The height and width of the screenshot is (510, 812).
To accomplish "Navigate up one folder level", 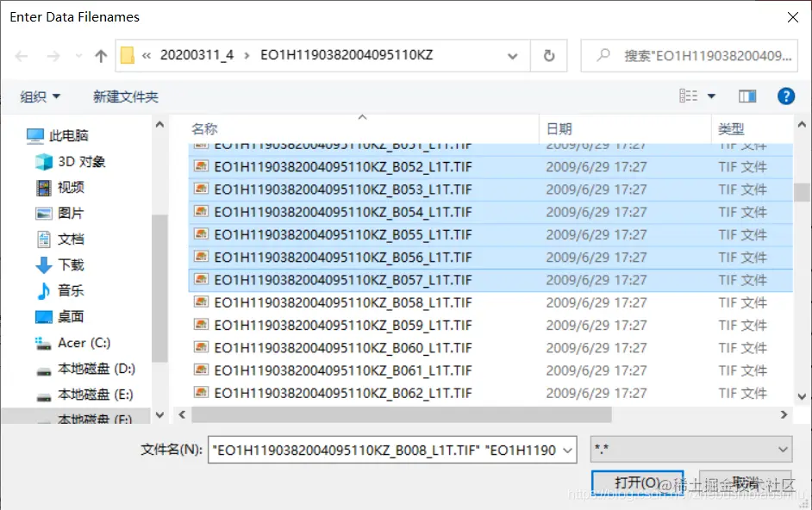I will coord(101,56).
